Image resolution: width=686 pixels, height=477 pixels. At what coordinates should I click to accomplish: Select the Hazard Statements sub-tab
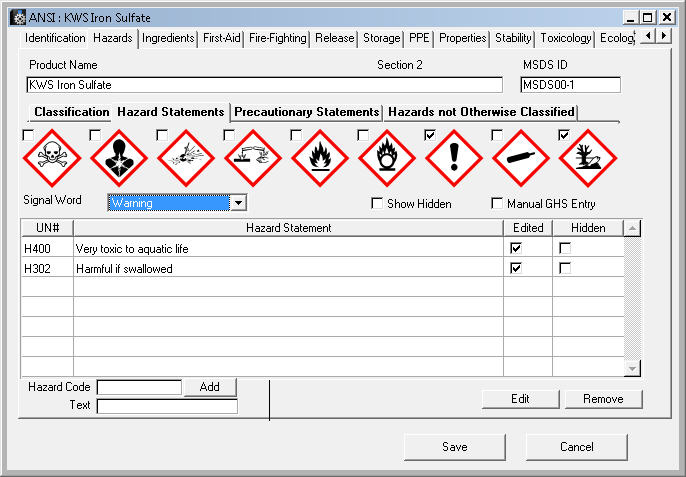click(x=171, y=112)
